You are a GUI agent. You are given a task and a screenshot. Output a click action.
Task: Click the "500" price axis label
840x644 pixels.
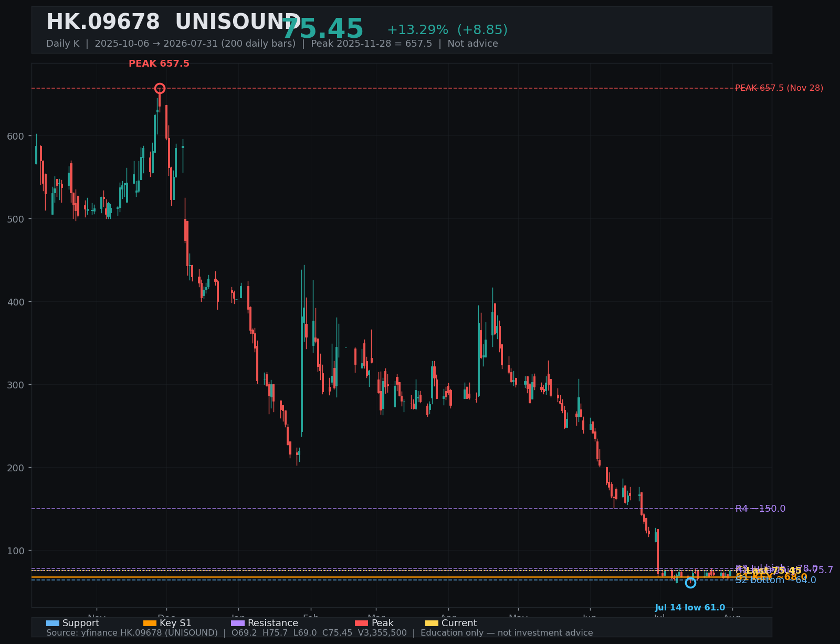16,219
